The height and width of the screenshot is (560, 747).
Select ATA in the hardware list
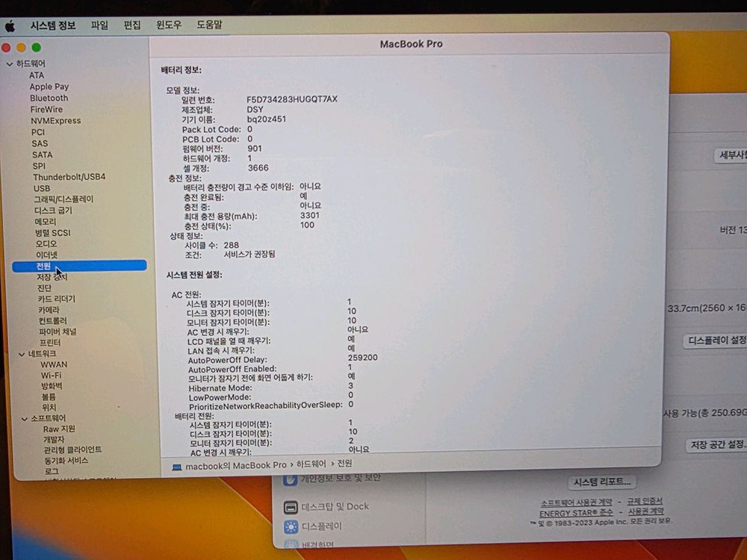click(37, 75)
